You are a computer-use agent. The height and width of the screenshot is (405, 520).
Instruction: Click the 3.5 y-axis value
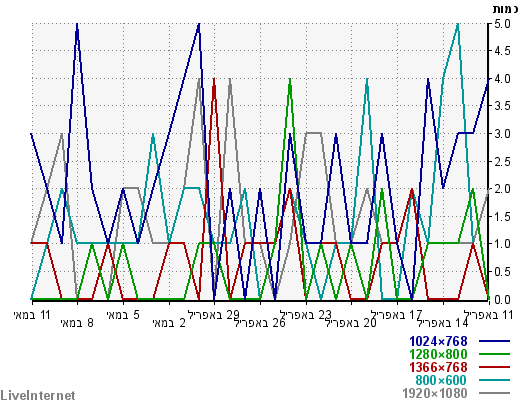pos(502,106)
